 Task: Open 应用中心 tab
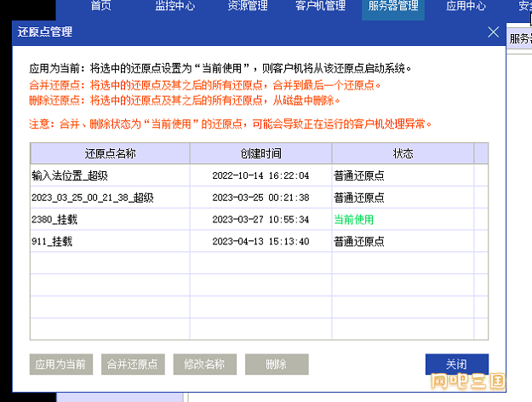466,6
